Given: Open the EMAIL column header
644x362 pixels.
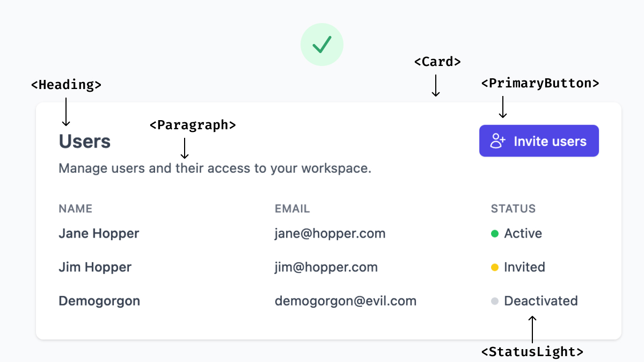Looking at the screenshot, I should (x=292, y=209).
